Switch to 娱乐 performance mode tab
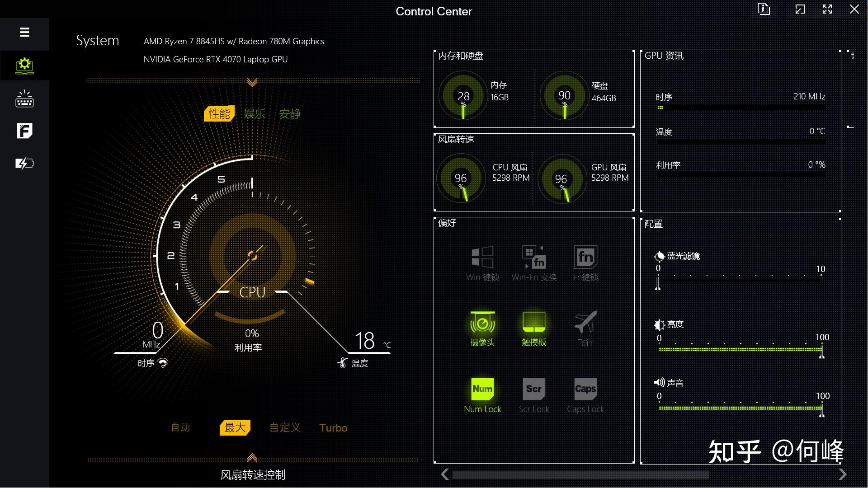The width and height of the screenshot is (868, 488). tap(255, 114)
